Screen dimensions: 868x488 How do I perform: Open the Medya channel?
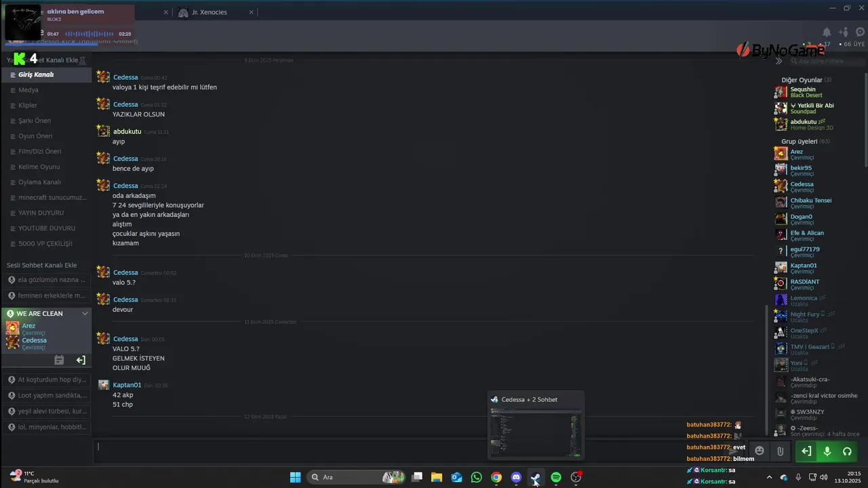click(46, 89)
